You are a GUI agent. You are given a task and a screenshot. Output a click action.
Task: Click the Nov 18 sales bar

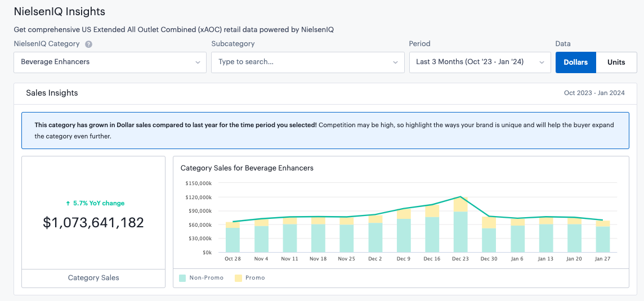(318, 235)
